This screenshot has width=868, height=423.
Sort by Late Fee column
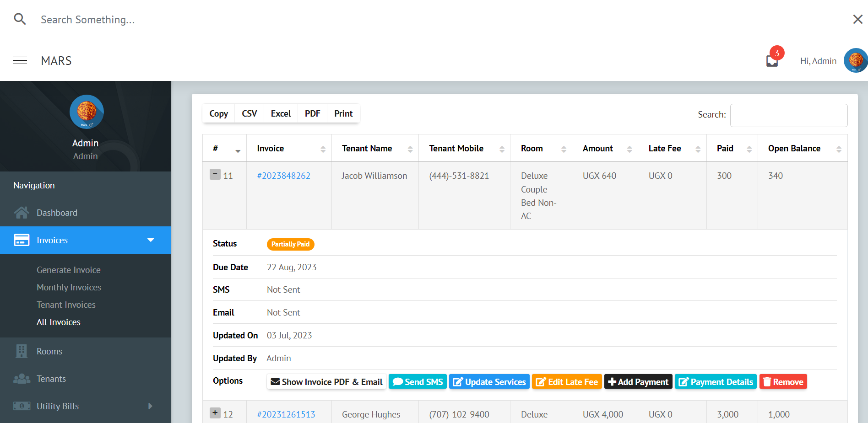click(x=672, y=148)
